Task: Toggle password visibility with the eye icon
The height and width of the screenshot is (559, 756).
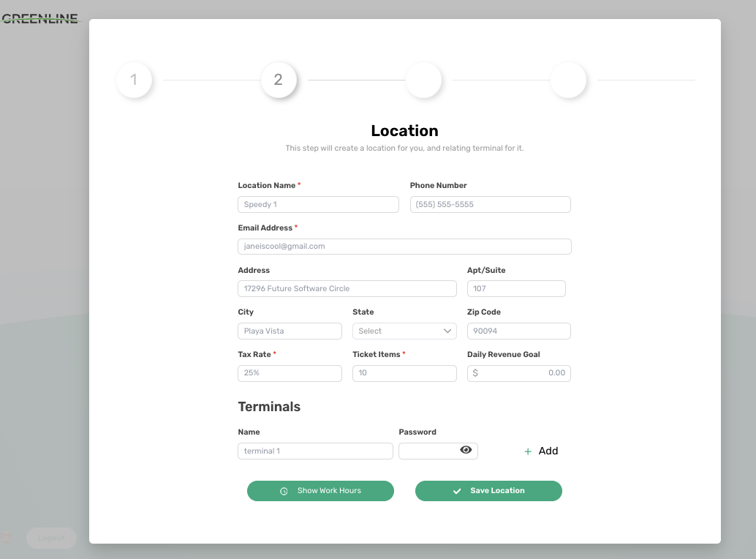Action: (466, 451)
